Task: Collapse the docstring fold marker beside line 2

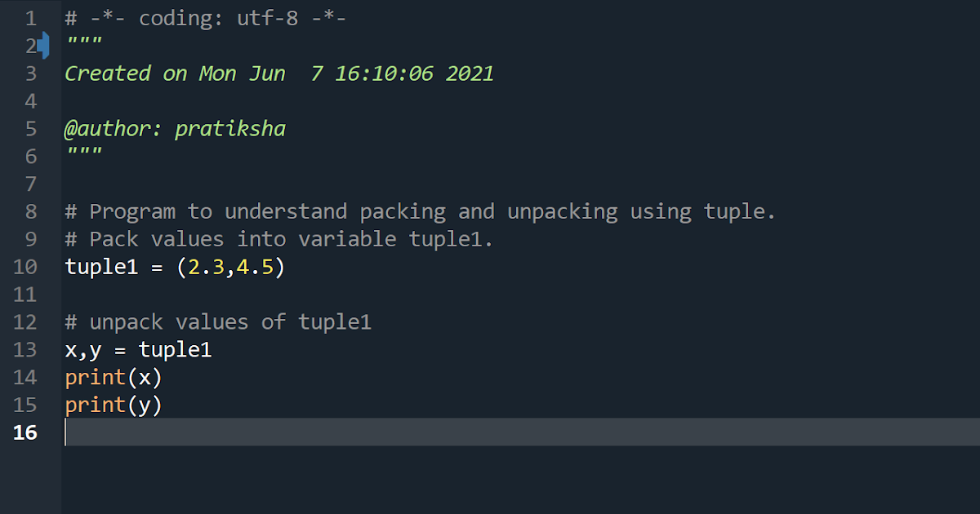Action: (43, 46)
